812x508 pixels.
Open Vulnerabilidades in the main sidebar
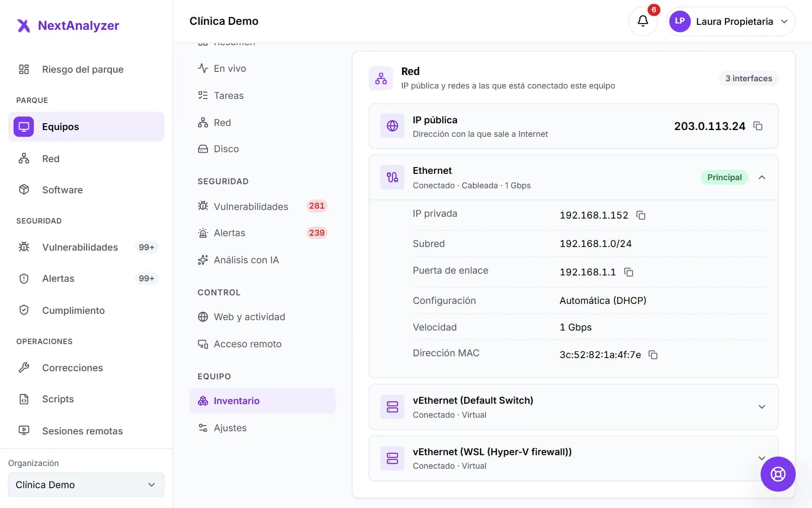click(x=86, y=247)
